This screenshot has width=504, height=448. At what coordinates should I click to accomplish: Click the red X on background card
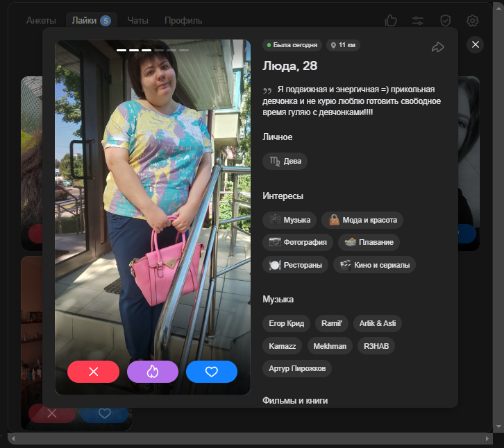point(52,413)
